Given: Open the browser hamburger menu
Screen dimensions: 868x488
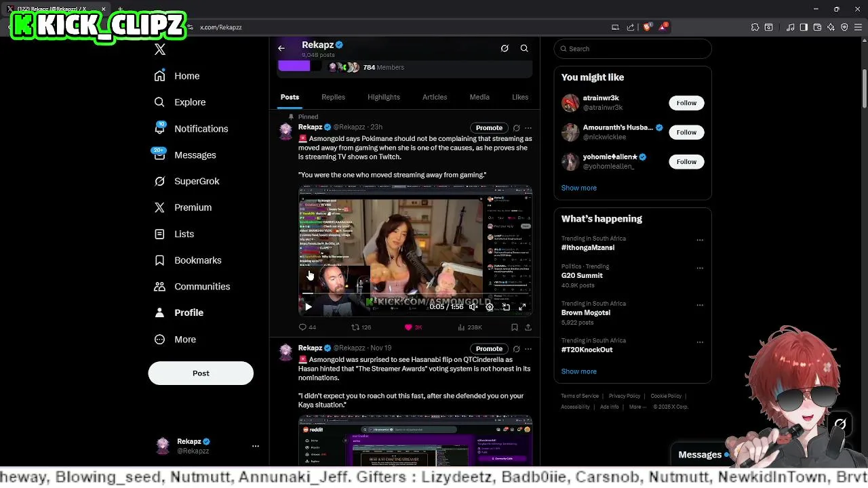Looking at the screenshot, I should [x=858, y=27].
